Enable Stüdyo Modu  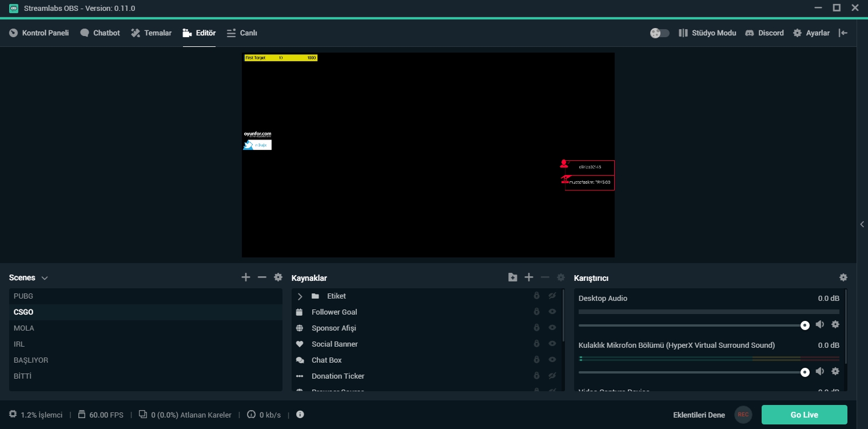[707, 33]
